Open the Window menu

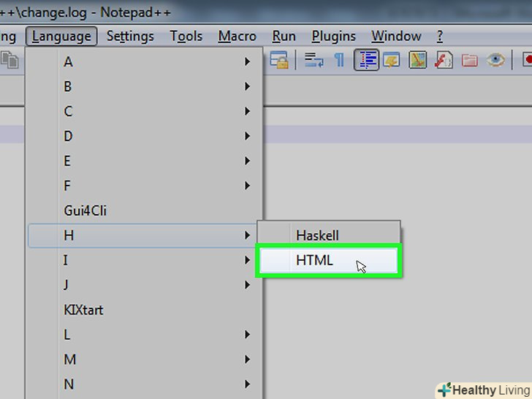coord(396,37)
